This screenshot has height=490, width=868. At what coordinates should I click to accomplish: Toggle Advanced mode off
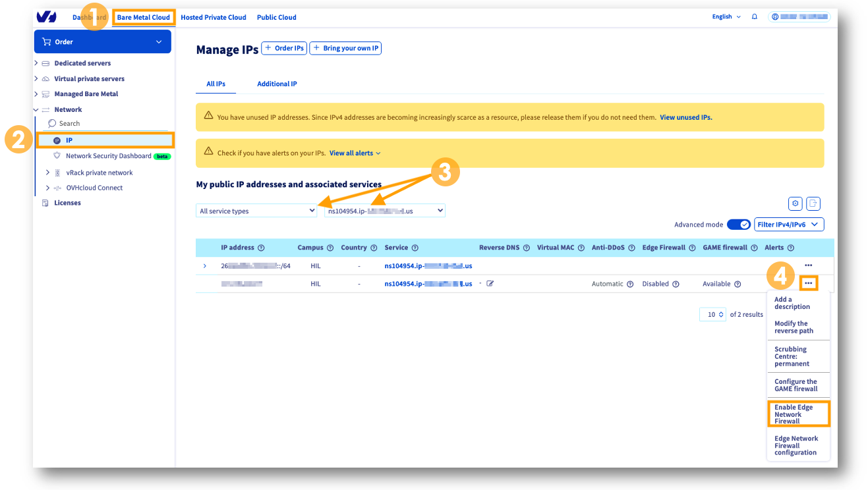[x=739, y=224]
